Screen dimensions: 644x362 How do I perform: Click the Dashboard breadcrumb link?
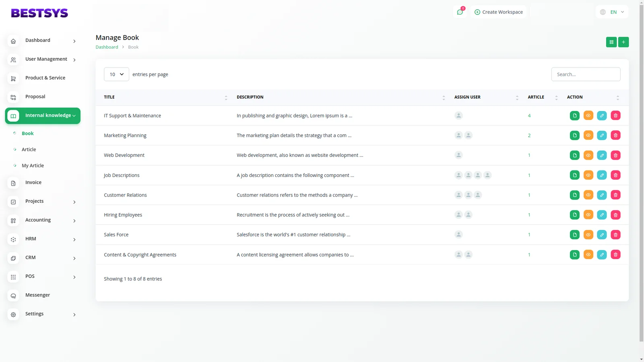[107, 47]
